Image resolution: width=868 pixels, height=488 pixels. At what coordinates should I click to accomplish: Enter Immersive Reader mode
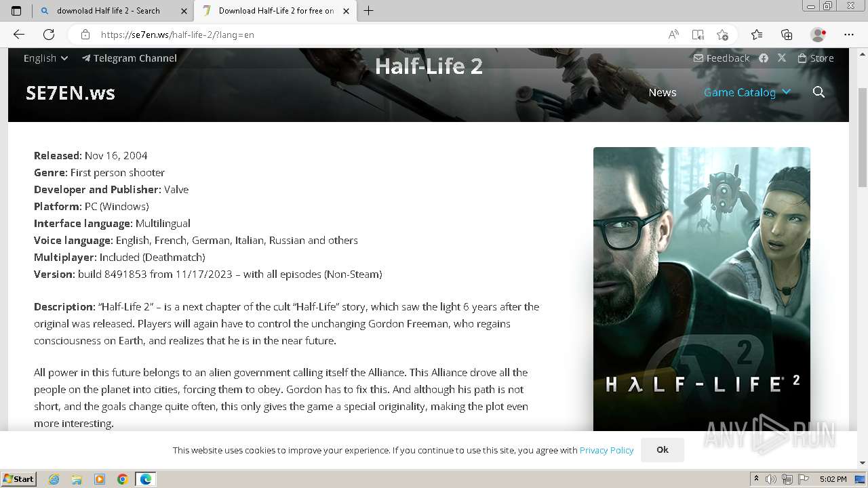pyautogui.click(x=698, y=35)
